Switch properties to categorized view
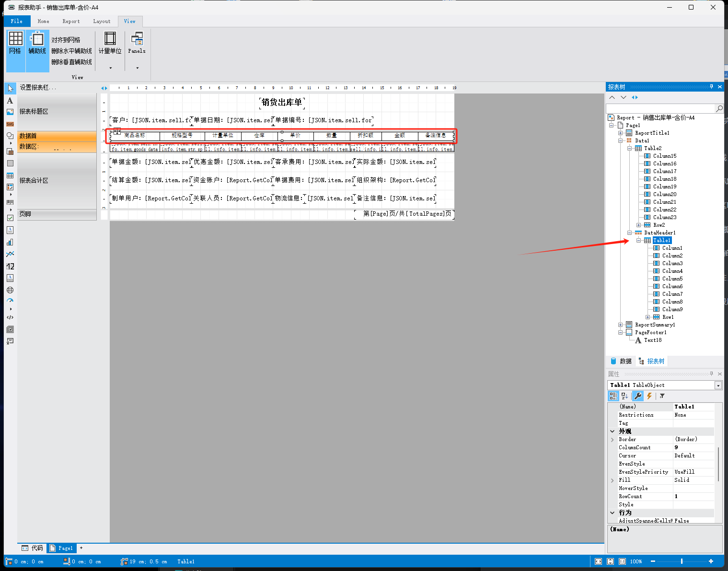 click(x=613, y=396)
